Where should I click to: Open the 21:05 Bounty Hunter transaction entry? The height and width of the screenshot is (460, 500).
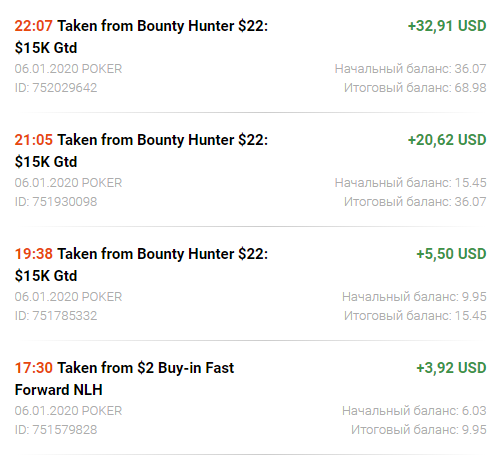250,171
